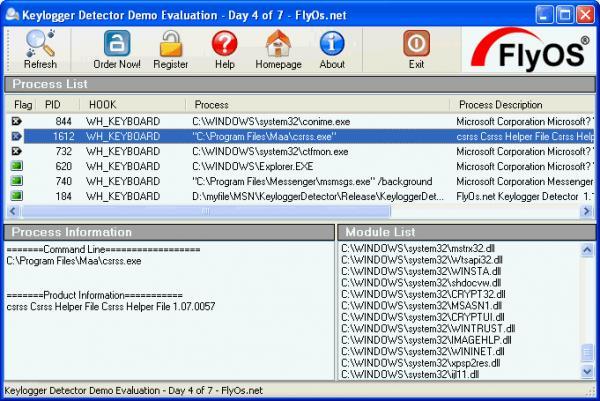Click the process list horizontal scrollbar thumb

tap(206, 211)
